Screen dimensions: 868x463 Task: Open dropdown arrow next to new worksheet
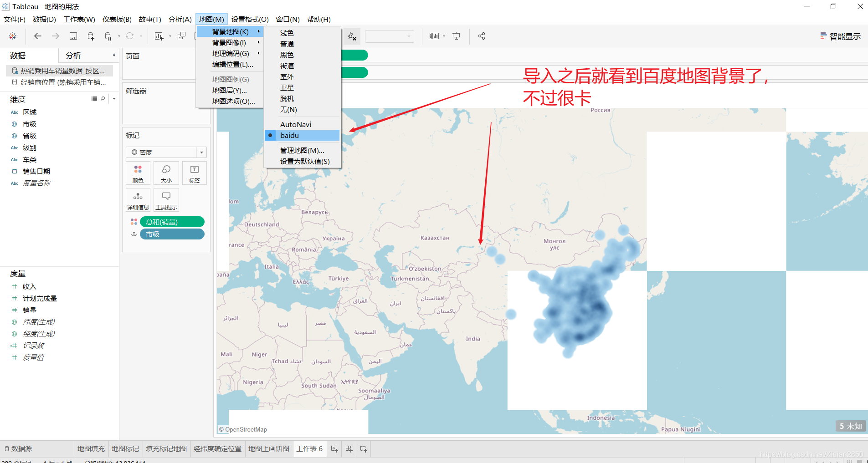point(170,36)
